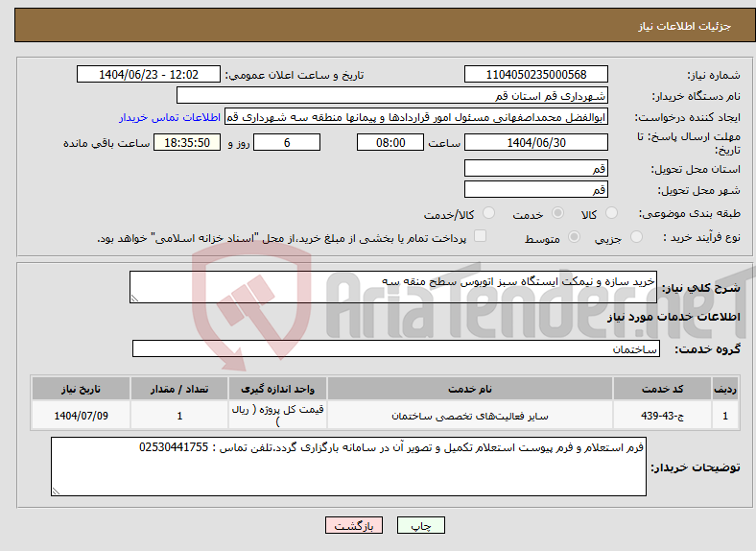Click the تاریخ نیاز column header
This screenshot has height=551, width=756.
81,389
